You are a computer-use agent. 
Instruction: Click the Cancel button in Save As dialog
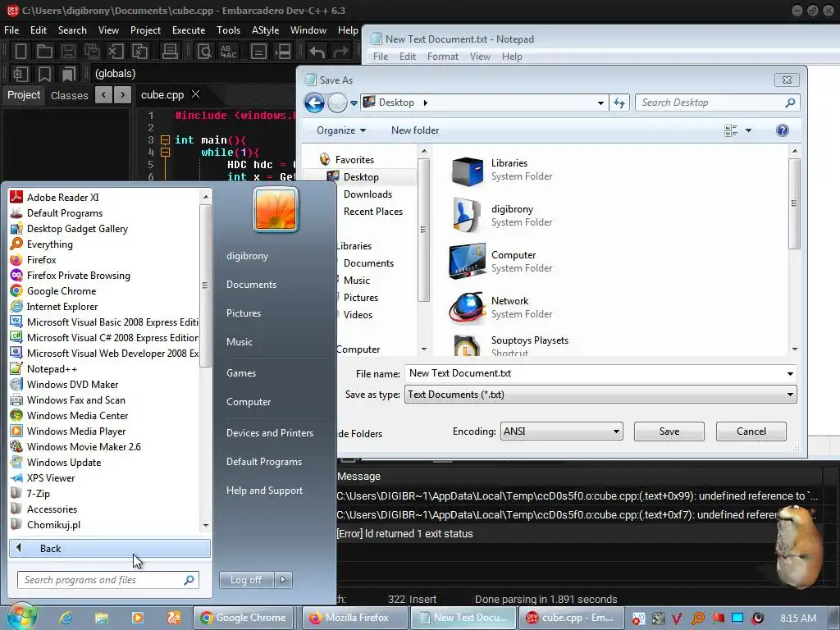coord(751,431)
